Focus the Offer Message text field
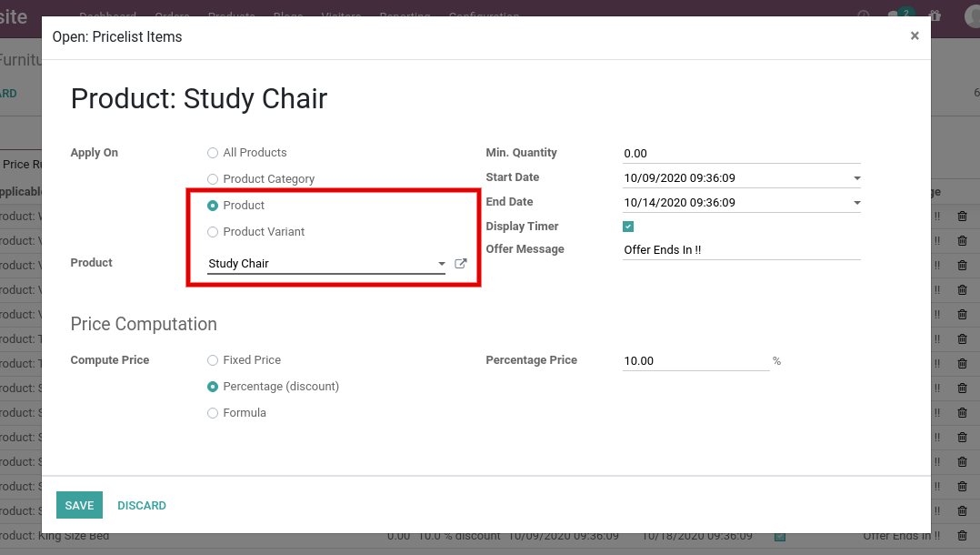This screenshot has height=555, width=980. 741,249
